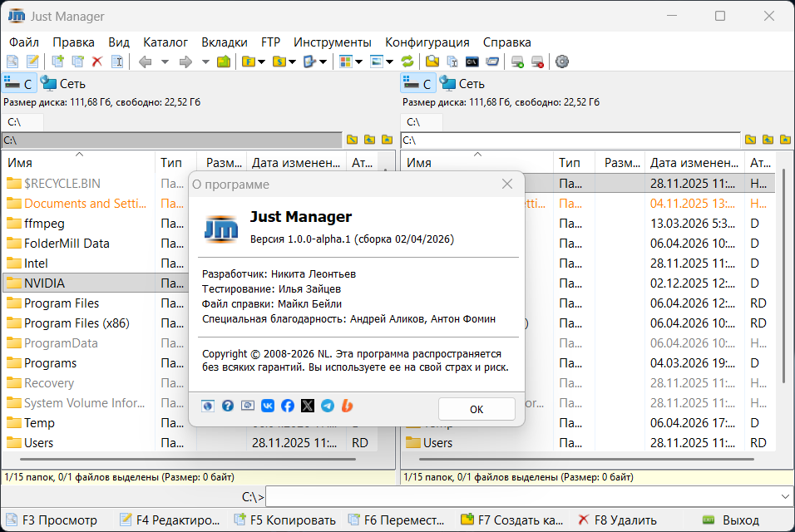This screenshot has height=532, width=795.
Task: Click the Rename toolbar icon
Action: click(x=117, y=62)
